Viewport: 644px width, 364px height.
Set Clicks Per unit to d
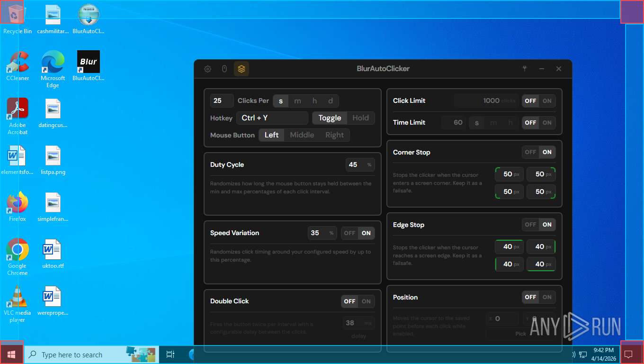pos(331,101)
